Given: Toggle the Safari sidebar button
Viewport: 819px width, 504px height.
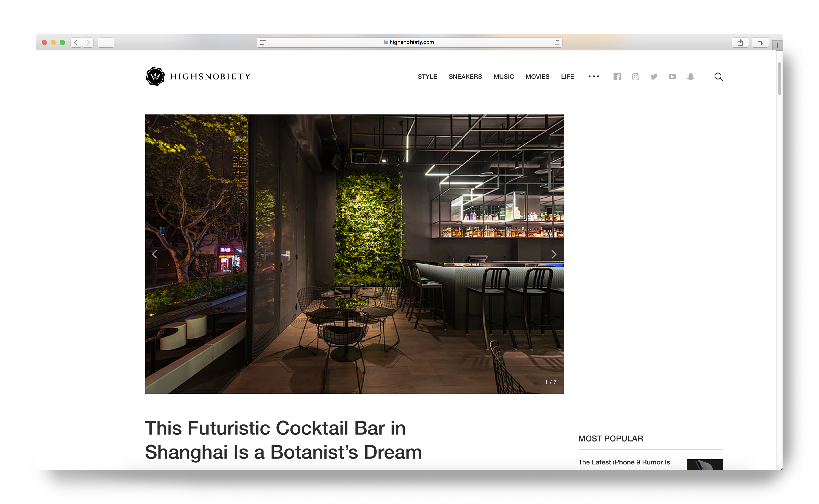Looking at the screenshot, I should 106,42.
